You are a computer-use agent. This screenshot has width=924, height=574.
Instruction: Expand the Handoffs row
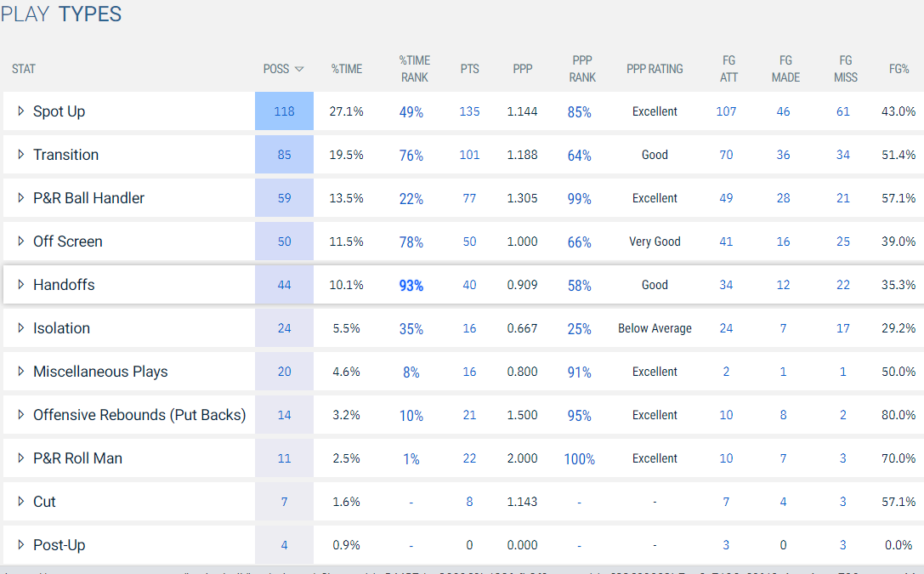point(20,285)
